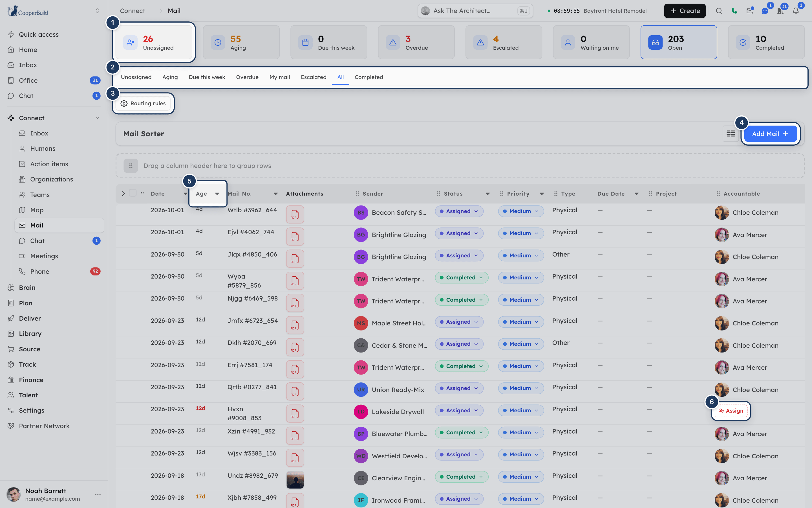The image size is (812, 508).
Task: Open Meetings under Connect
Action: 44,256
